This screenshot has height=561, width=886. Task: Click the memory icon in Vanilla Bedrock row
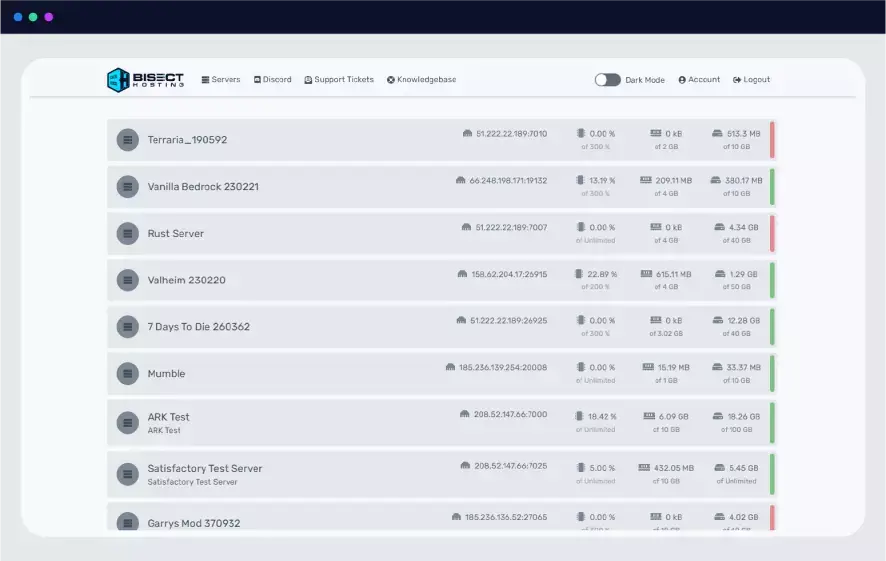(x=646, y=180)
